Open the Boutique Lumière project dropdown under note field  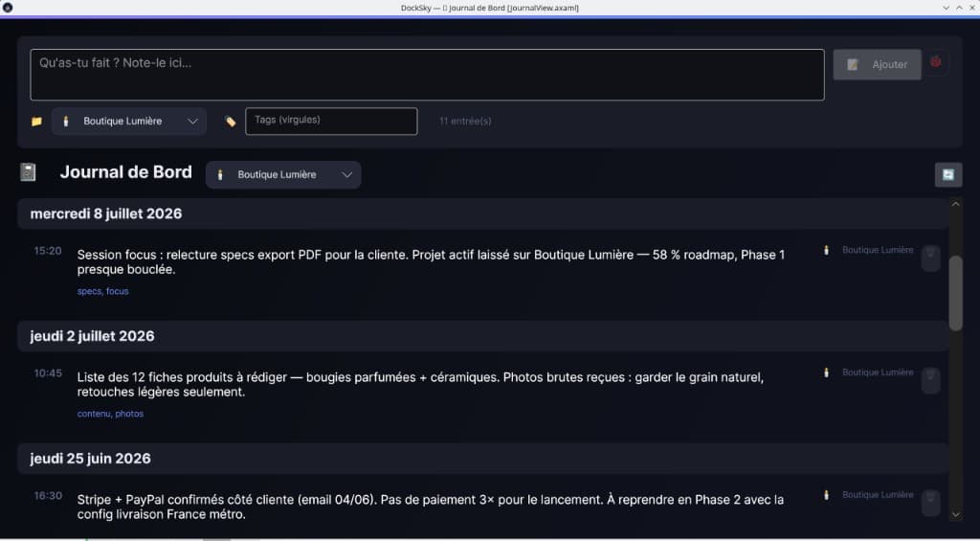pyautogui.click(x=129, y=122)
